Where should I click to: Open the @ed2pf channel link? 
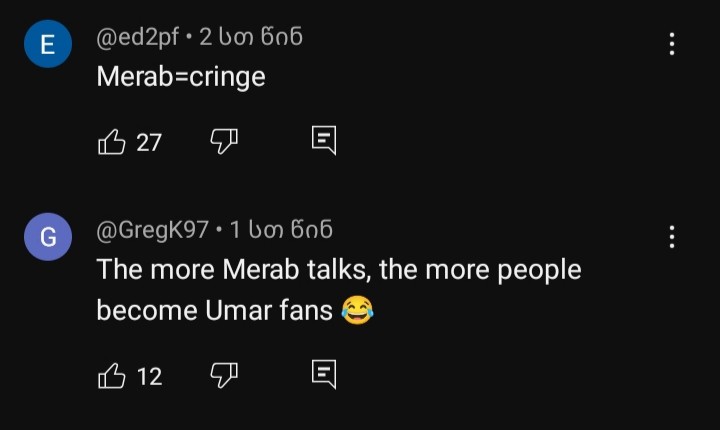click(138, 38)
